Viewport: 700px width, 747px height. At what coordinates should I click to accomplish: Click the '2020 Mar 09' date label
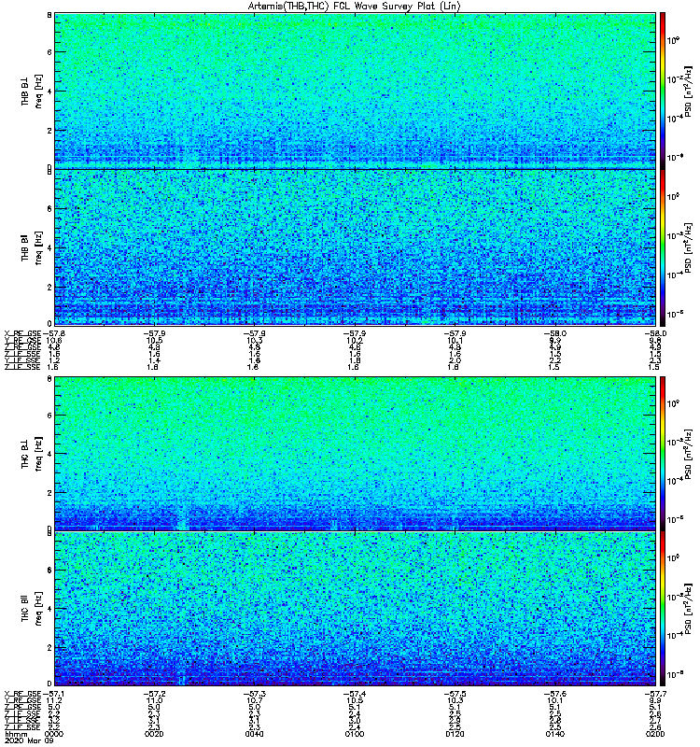click(29, 740)
